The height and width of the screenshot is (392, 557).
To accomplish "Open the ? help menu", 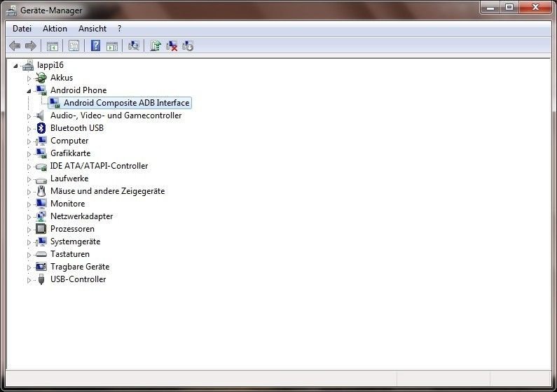I will (x=119, y=29).
